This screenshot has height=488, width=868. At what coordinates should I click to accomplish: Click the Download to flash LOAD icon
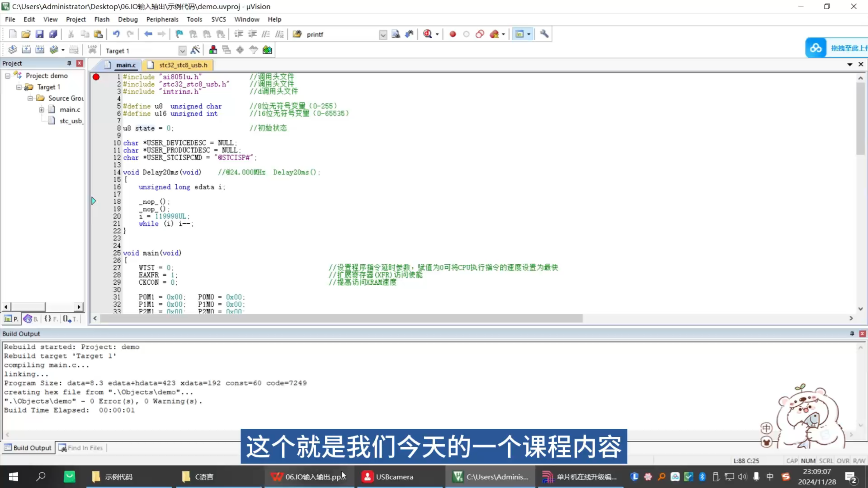pyautogui.click(x=92, y=50)
